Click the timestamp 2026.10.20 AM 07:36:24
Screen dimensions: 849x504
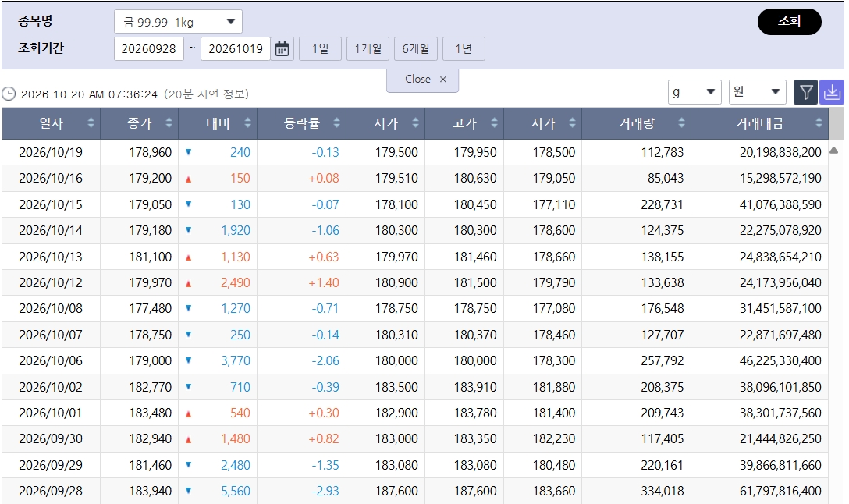click(89, 94)
